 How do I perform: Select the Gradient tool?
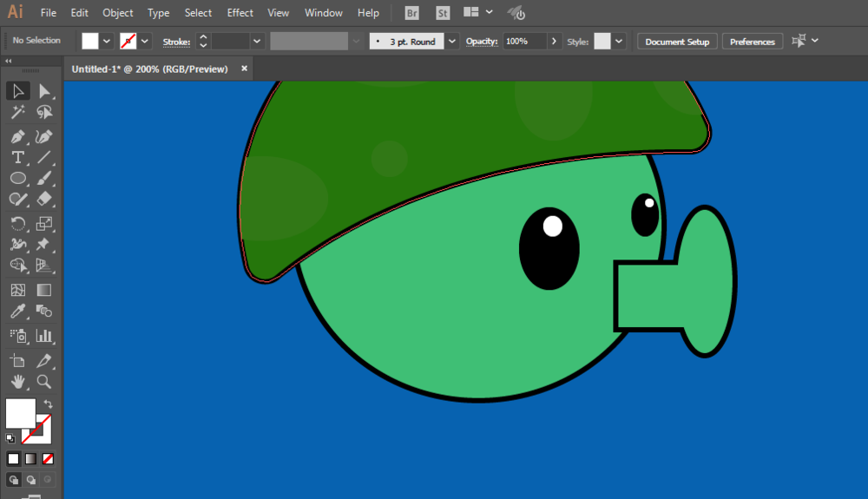pyautogui.click(x=44, y=290)
